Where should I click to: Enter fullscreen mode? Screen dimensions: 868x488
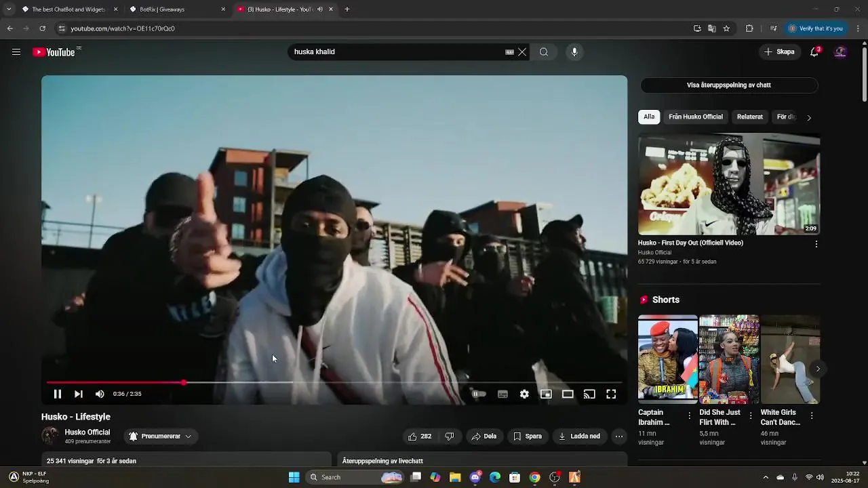(611, 394)
